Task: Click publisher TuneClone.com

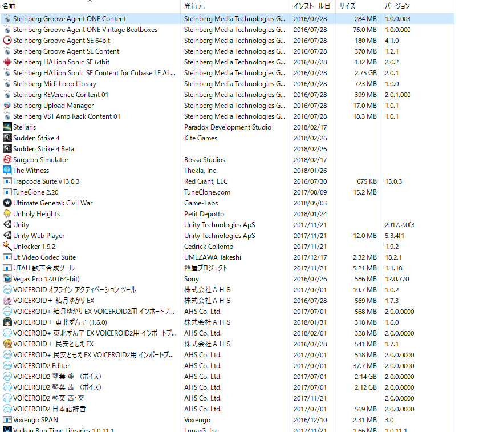Action: click(x=208, y=192)
